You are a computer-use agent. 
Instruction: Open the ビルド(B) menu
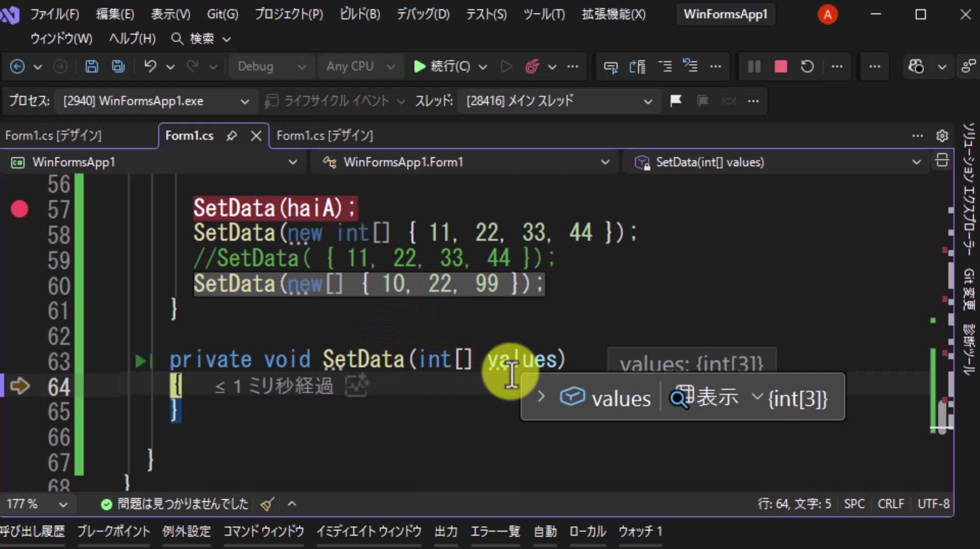[360, 14]
